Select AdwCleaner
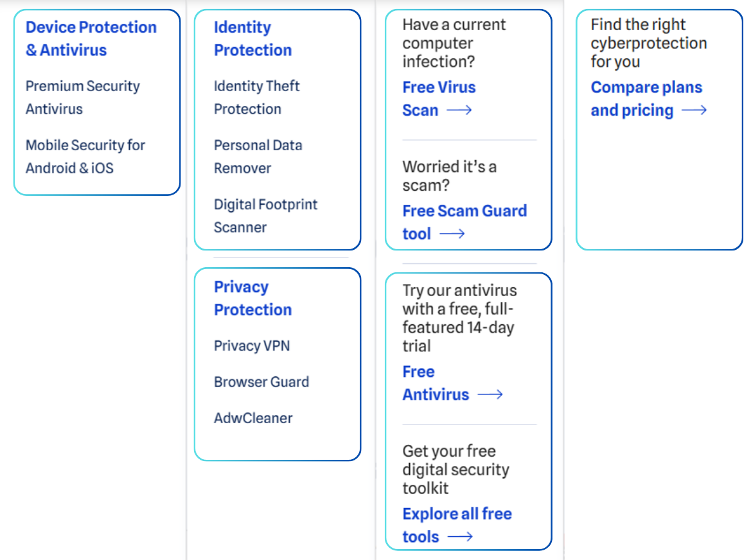The width and height of the screenshot is (751, 560). [253, 417]
